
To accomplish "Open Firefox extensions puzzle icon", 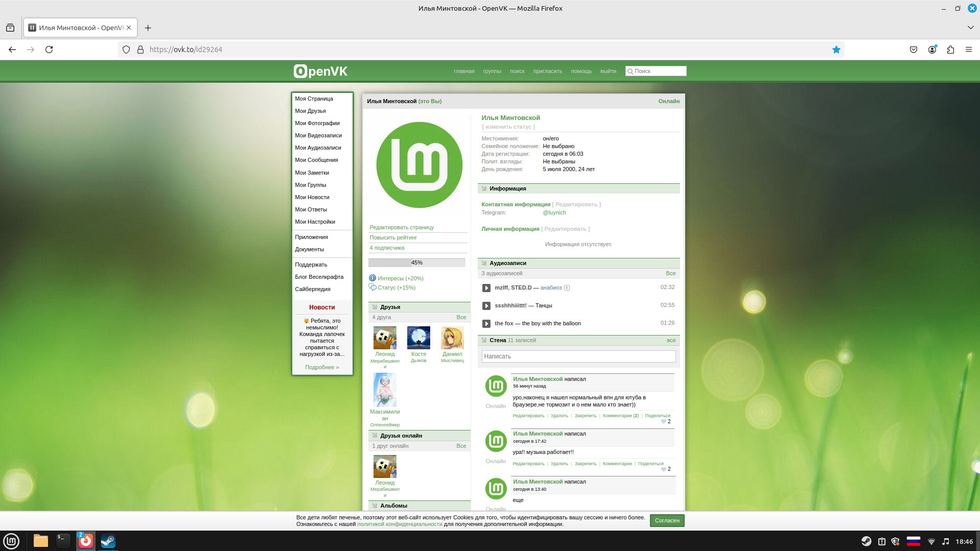I will click(x=950, y=50).
